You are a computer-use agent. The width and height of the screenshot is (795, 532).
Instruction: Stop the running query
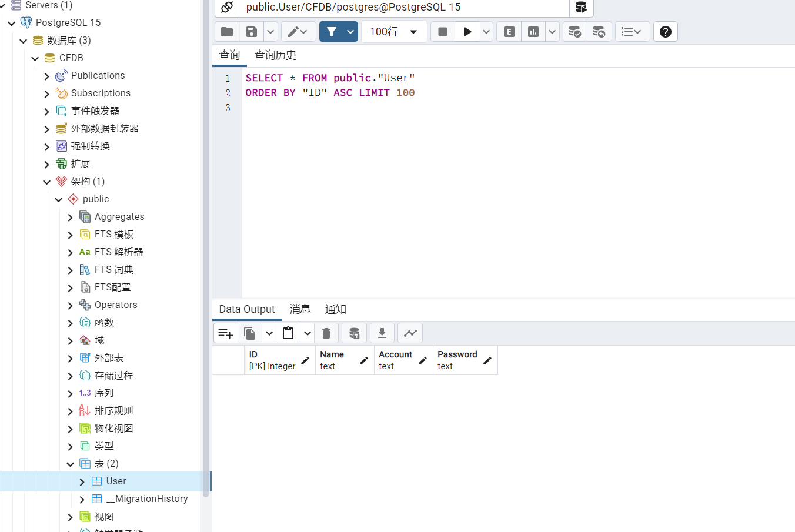click(x=443, y=32)
